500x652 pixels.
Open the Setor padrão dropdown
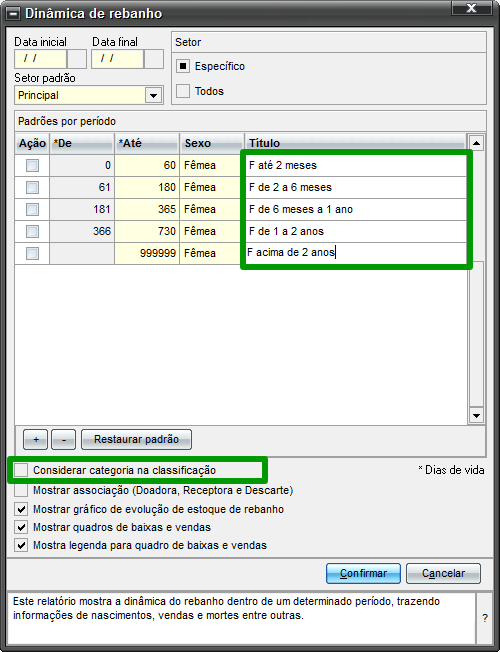(x=153, y=96)
